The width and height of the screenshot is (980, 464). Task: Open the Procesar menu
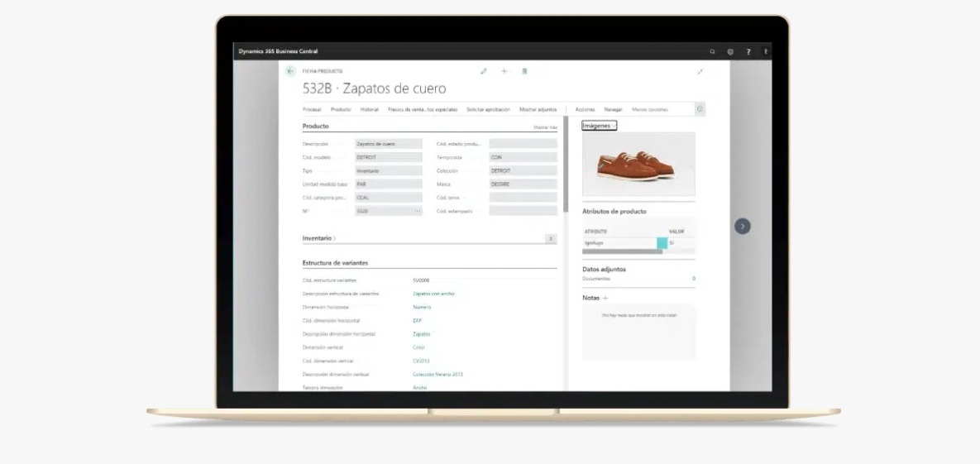312,109
